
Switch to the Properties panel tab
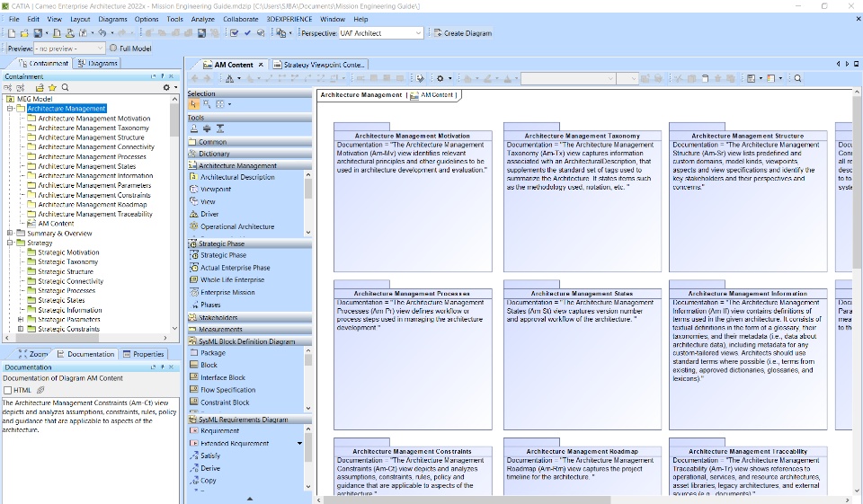(x=143, y=354)
